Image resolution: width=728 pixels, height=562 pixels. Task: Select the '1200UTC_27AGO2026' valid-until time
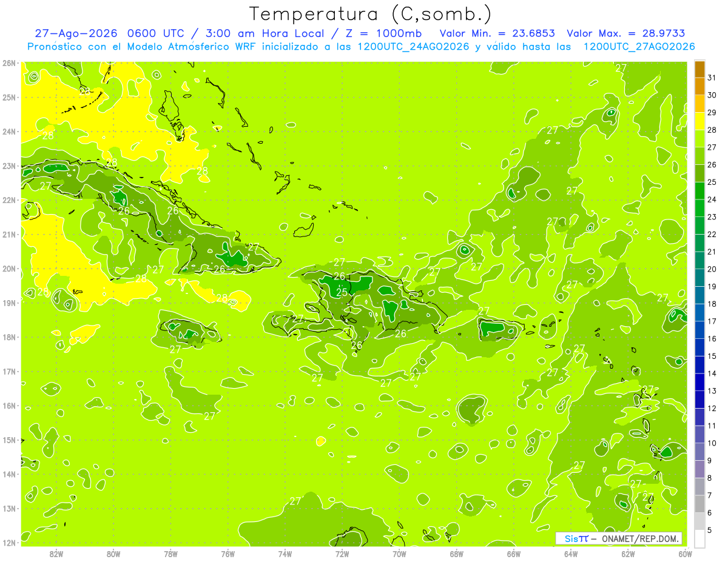[639, 47]
